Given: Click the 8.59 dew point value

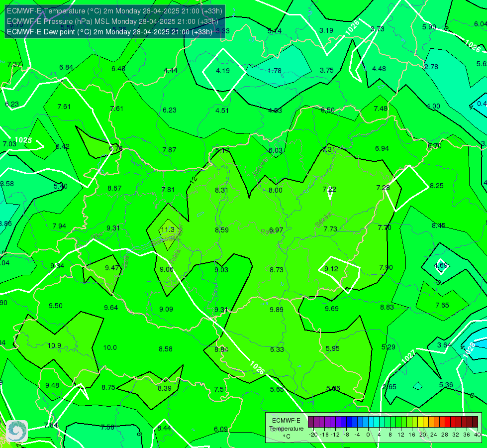Looking at the screenshot, I should [x=222, y=230].
